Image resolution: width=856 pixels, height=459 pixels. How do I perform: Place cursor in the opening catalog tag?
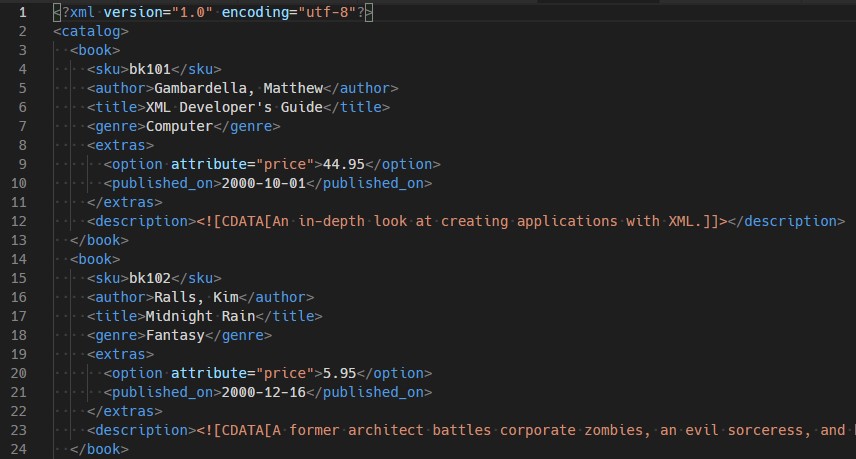91,31
